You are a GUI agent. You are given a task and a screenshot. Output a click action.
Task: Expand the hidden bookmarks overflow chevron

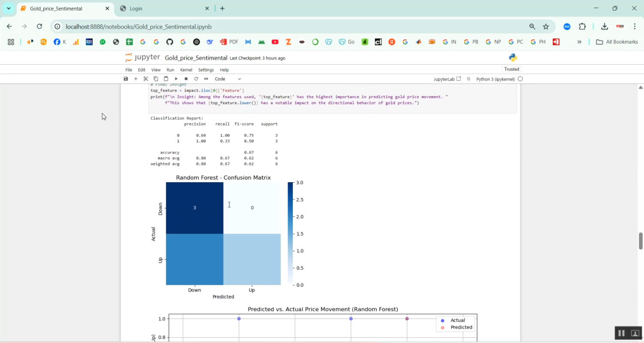579,42
